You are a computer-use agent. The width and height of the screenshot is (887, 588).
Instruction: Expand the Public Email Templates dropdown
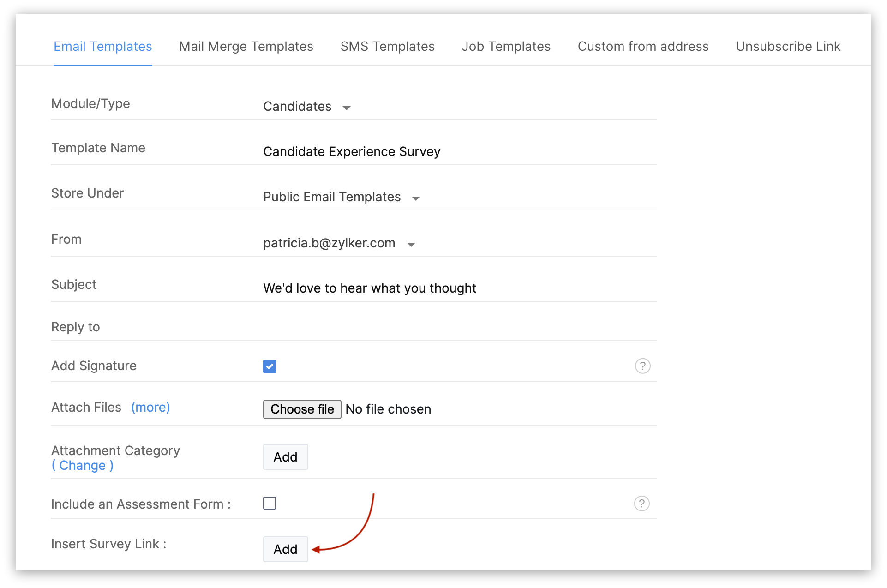(342, 197)
